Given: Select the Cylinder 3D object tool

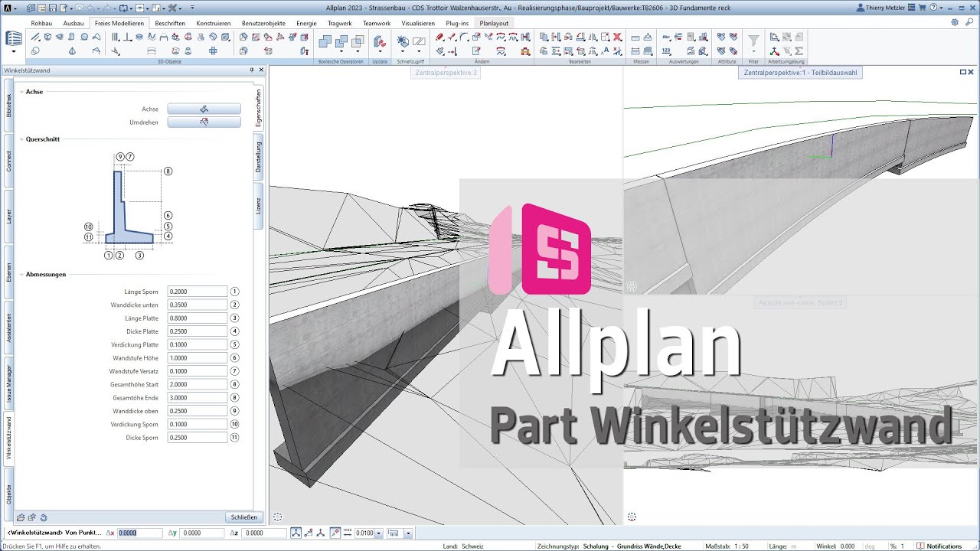Looking at the screenshot, I should pos(71,37).
